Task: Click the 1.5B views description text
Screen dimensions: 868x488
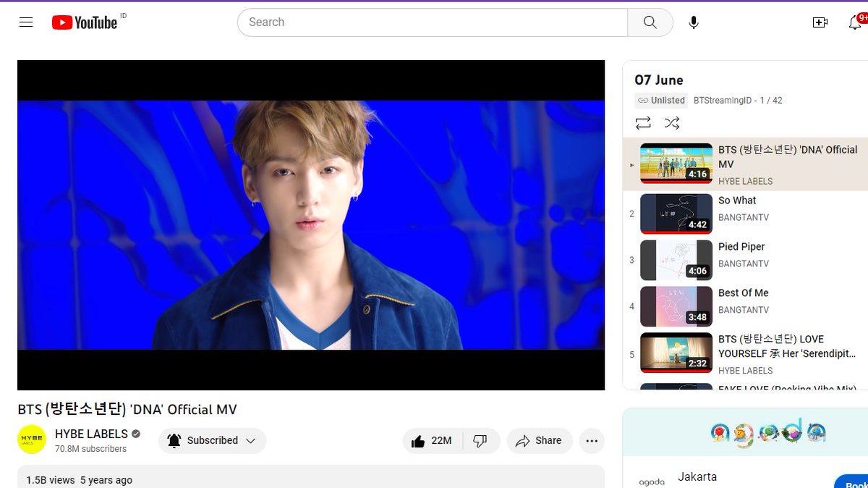Action: tap(50, 480)
